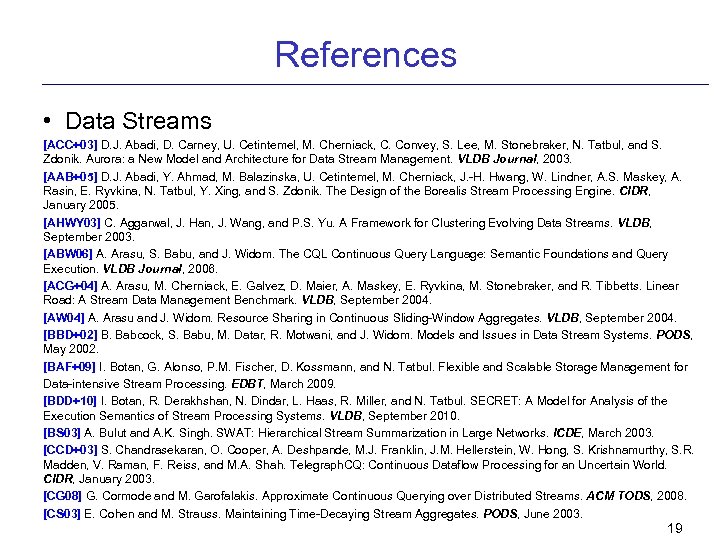
Task: Click the [BS03] citation key
Action: click(62, 433)
